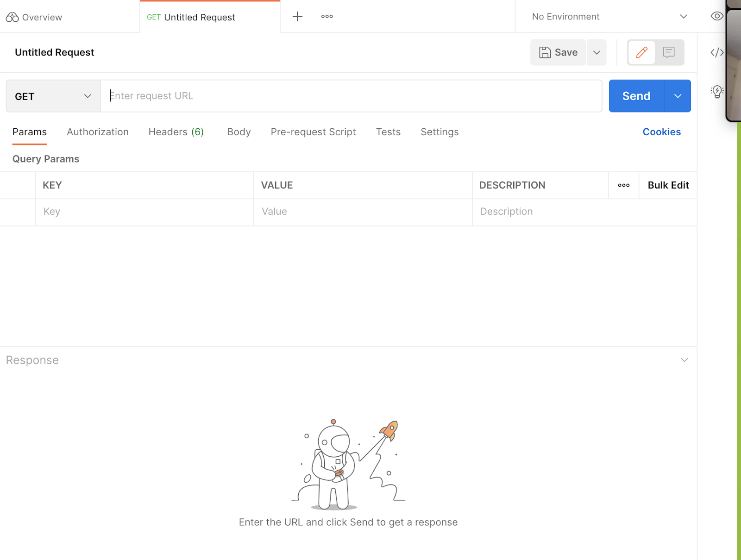Click the lightbulb info icon in sidebar
The width and height of the screenshot is (741, 560).
click(716, 91)
